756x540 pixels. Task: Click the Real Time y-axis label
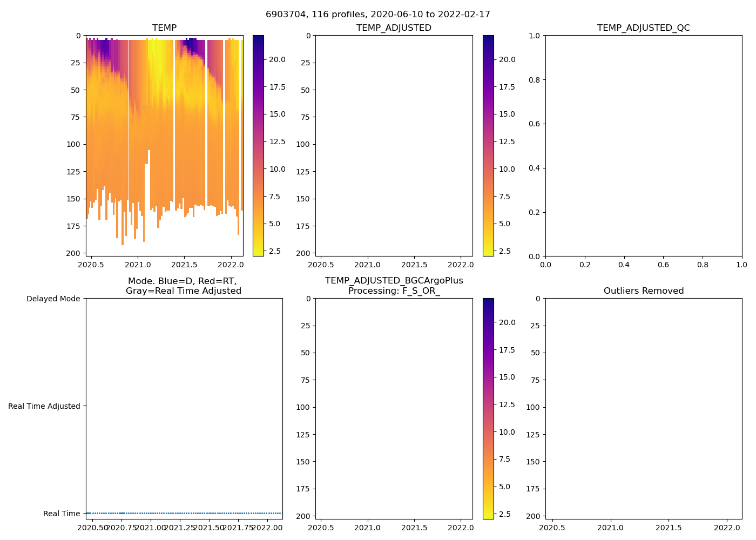(62, 514)
